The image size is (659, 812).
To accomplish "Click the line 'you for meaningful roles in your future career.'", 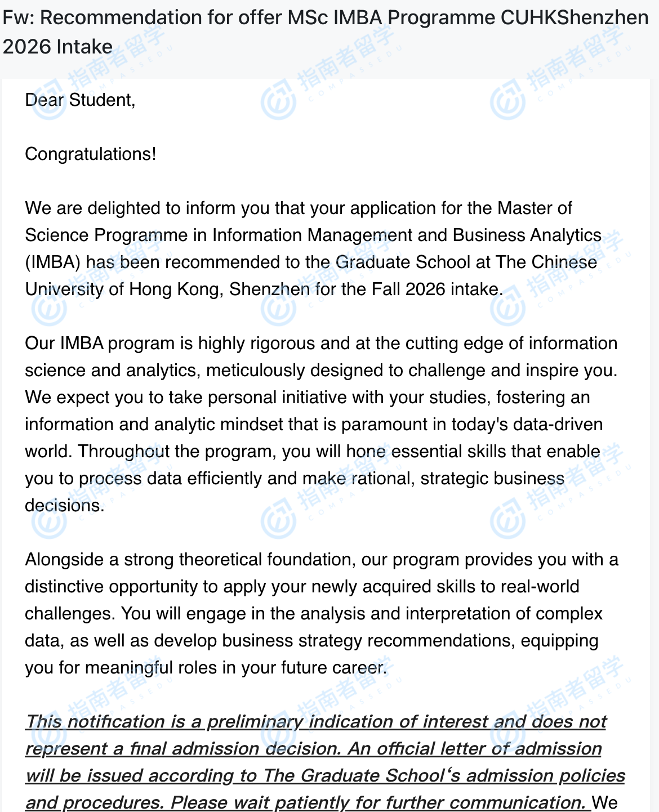I will tap(206, 668).
